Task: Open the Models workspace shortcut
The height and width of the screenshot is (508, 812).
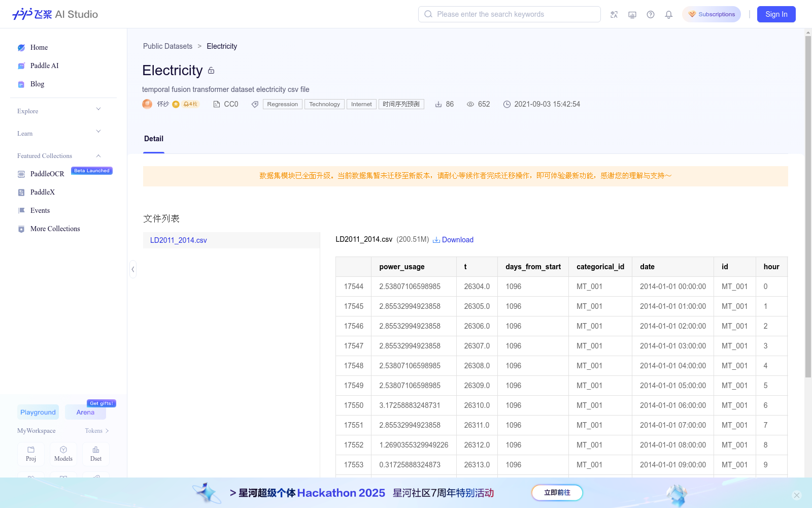Action: 63,454
